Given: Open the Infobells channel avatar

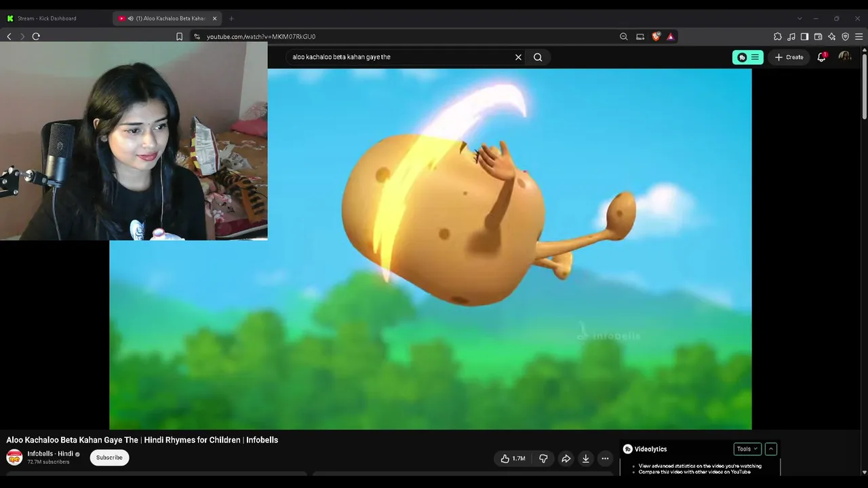Looking at the screenshot, I should [x=14, y=457].
